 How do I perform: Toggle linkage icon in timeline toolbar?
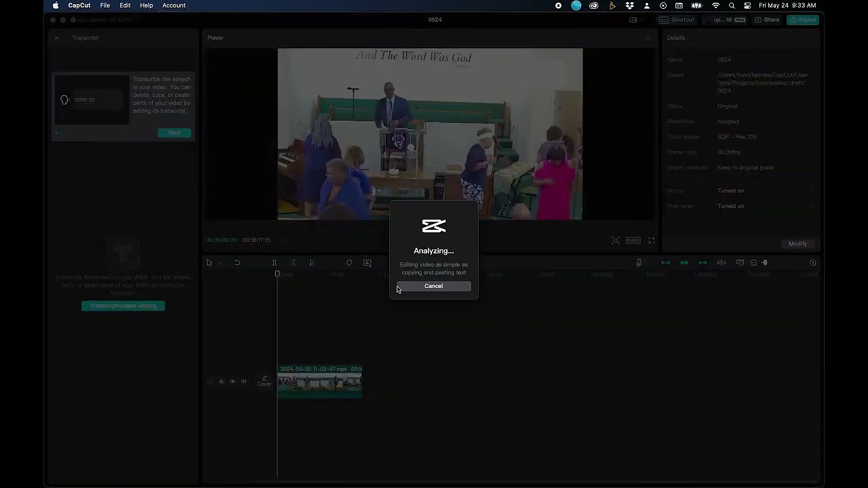click(x=703, y=263)
